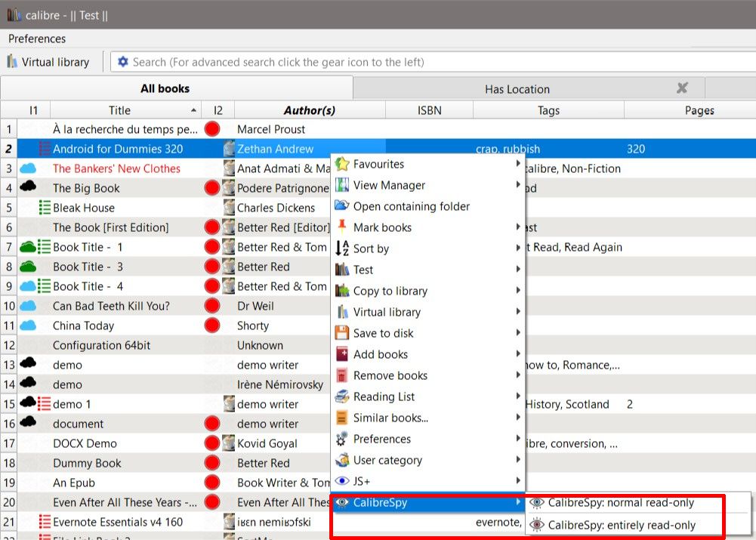Click the red list icon on Evernote Essentials row
The width and height of the screenshot is (756, 540).
(x=45, y=522)
